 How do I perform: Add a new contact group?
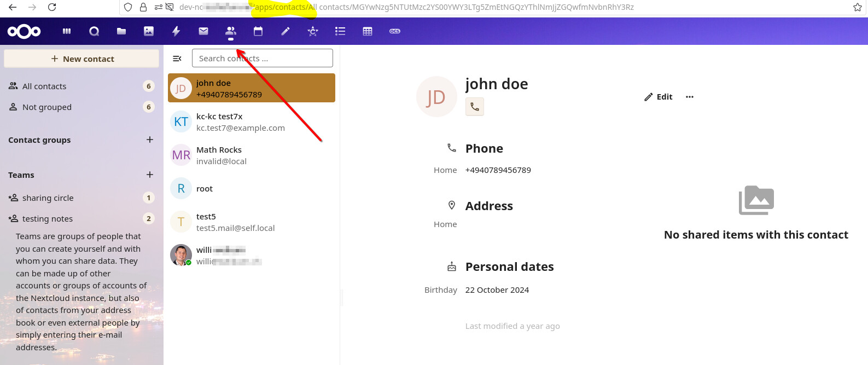point(150,140)
